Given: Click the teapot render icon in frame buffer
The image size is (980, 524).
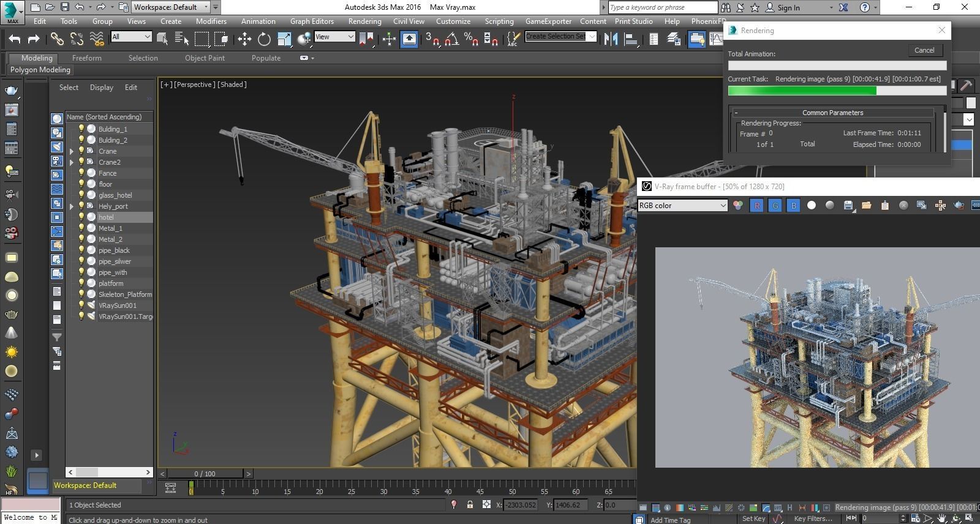Looking at the screenshot, I should click(x=959, y=206).
